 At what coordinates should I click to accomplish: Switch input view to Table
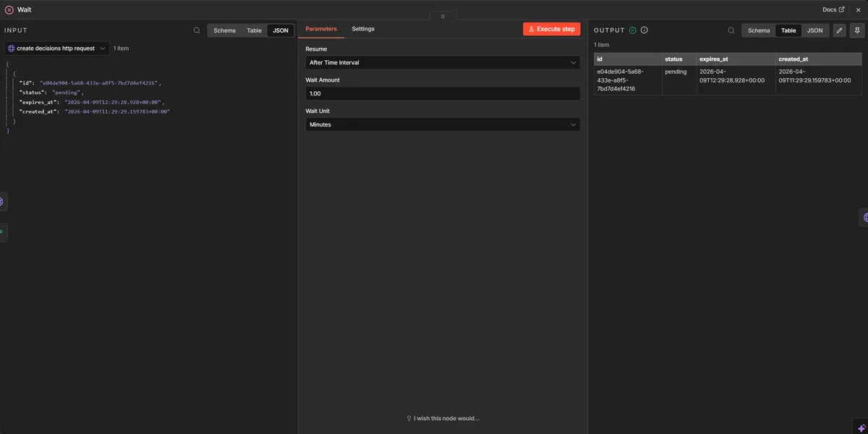[x=254, y=30]
